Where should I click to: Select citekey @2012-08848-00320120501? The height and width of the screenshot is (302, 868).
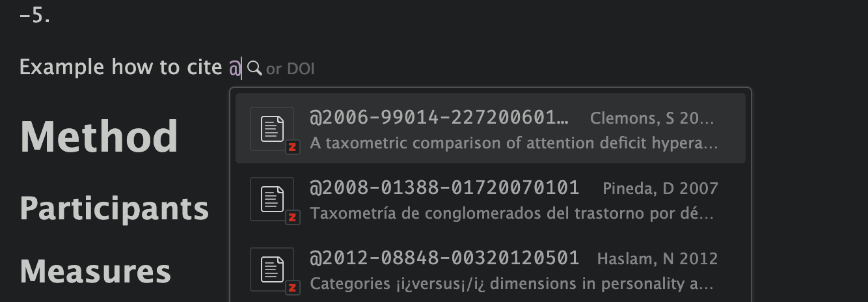444,258
